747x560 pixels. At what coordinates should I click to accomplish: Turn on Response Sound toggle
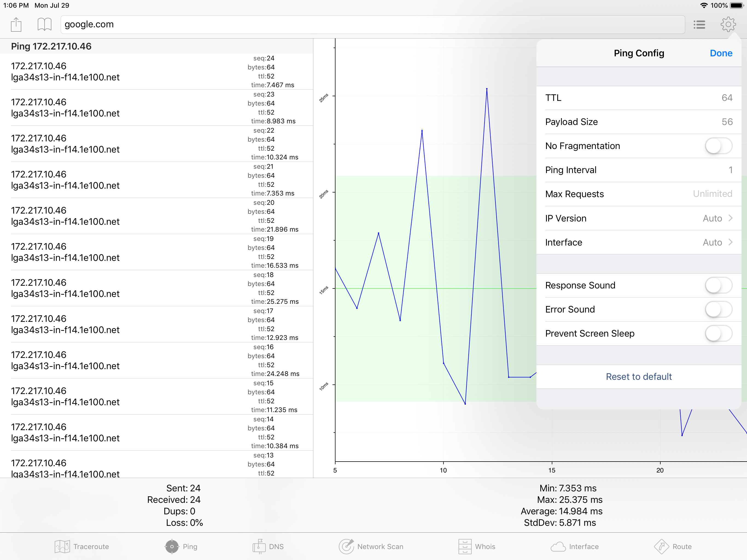point(718,285)
